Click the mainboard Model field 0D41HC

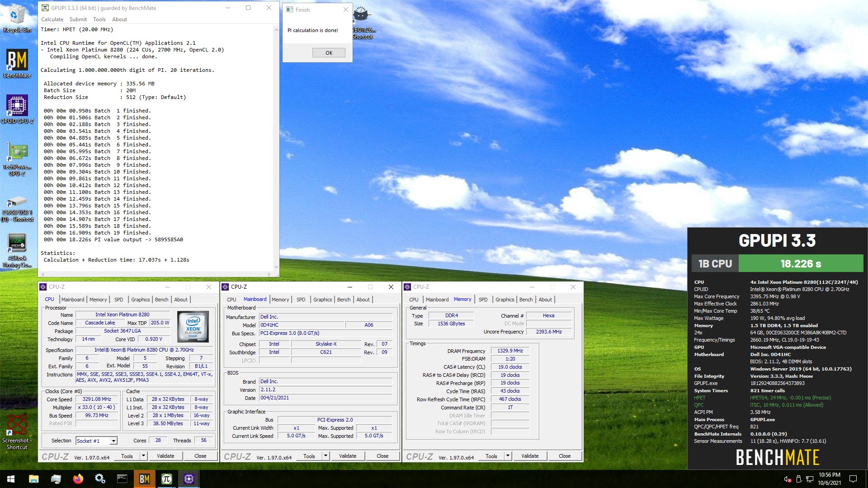click(x=301, y=325)
